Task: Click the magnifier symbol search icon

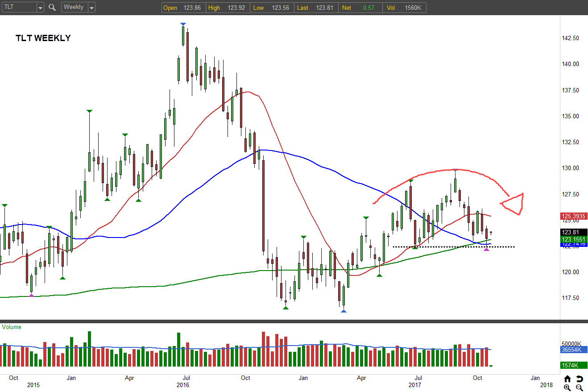Action: pyautogui.click(x=52, y=7)
